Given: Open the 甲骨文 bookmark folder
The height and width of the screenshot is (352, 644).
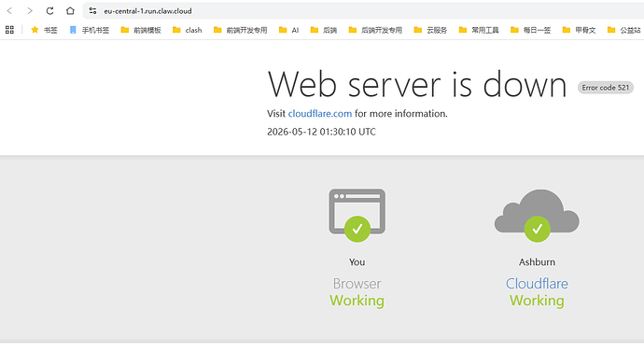Looking at the screenshot, I should (x=579, y=30).
